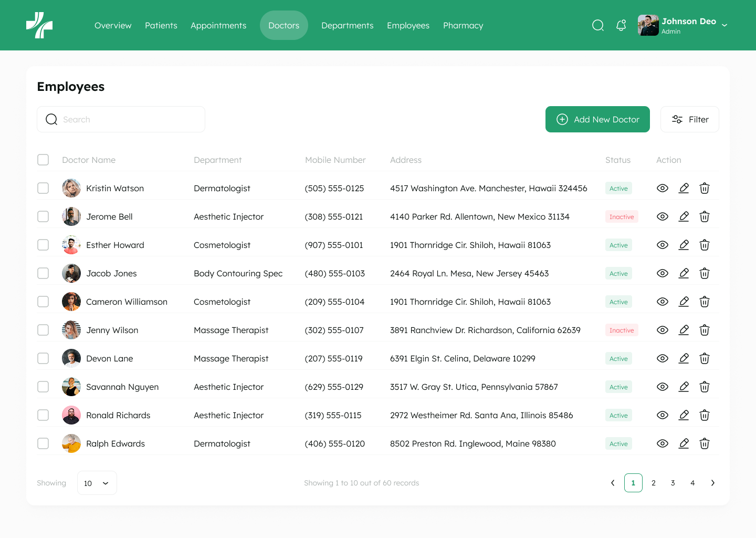
Task: Check the select-all checkbox in the table header
Action: tap(43, 160)
